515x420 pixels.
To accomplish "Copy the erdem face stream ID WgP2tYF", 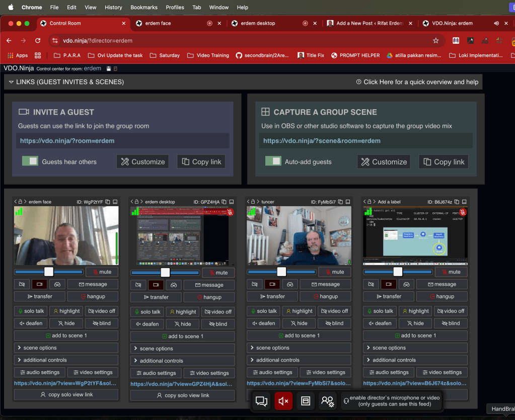I will pyautogui.click(x=108, y=202).
